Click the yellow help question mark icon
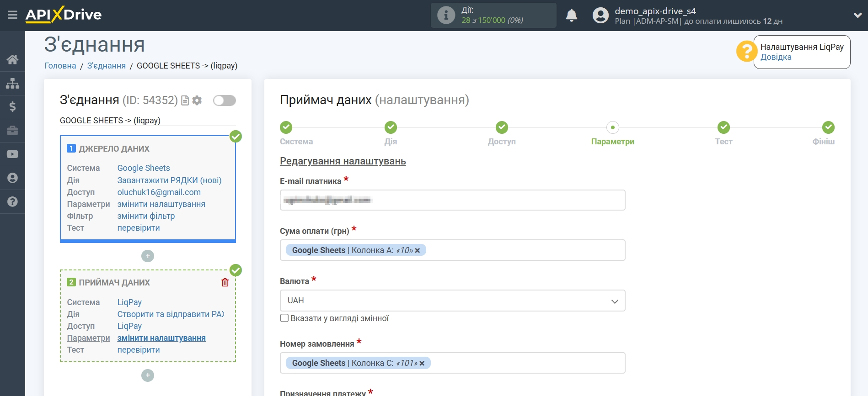The height and width of the screenshot is (396, 868). pos(746,51)
